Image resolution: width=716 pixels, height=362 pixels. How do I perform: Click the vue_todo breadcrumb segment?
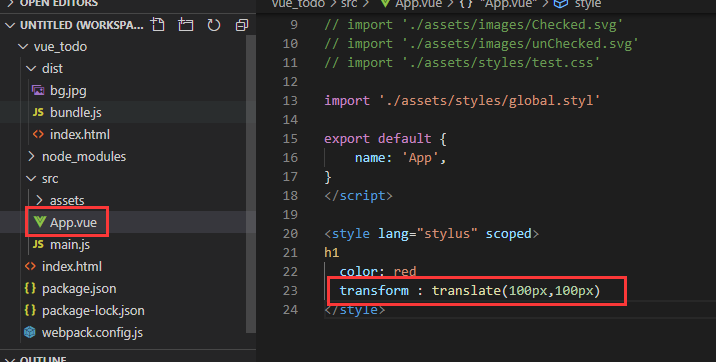[x=298, y=4]
